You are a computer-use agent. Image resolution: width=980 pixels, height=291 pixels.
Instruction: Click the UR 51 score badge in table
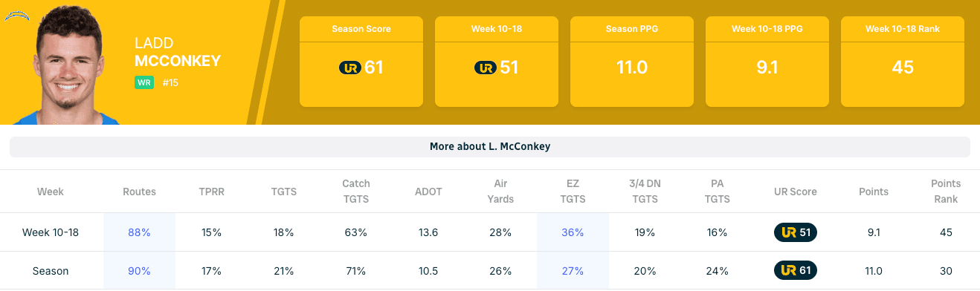(x=795, y=232)
